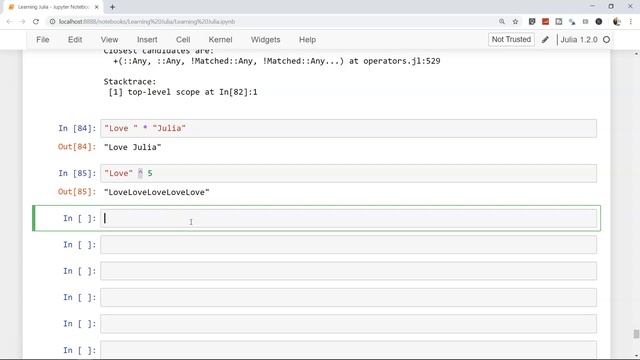Maximize or restore the browser window
This screenshot has width=640, height=360.
pos(611,6)
